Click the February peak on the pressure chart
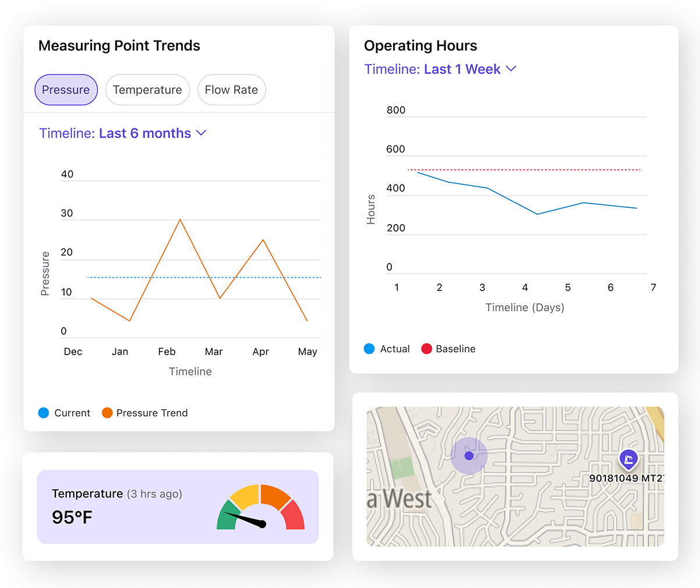Screen dimensions: 700x588 [x=181, y=220]
